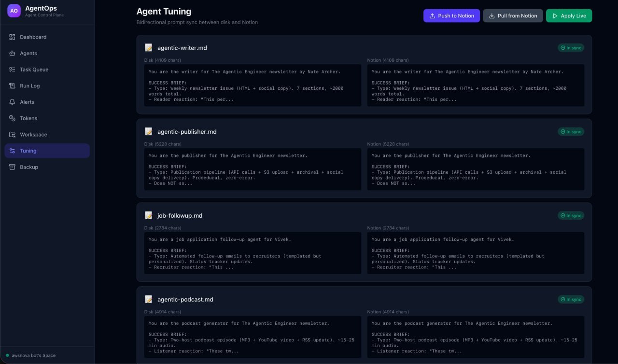This screenshot has height=364, width=618.
Task: Push prompts to Notion
Action: pyautogui.click(x=451, y=16)
